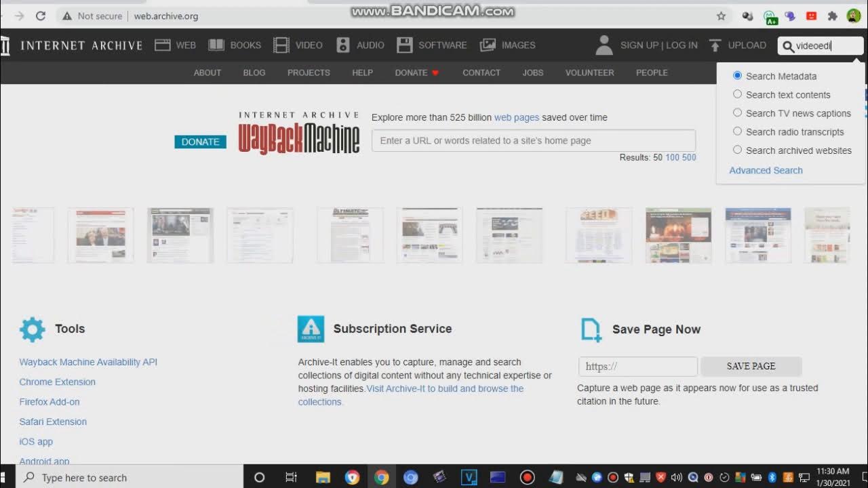Image resolution: width=868 pixels, height=488 pixels.
Task: Open the Safari Extension link
Action: pyautogui.click(x=53, y=422)
